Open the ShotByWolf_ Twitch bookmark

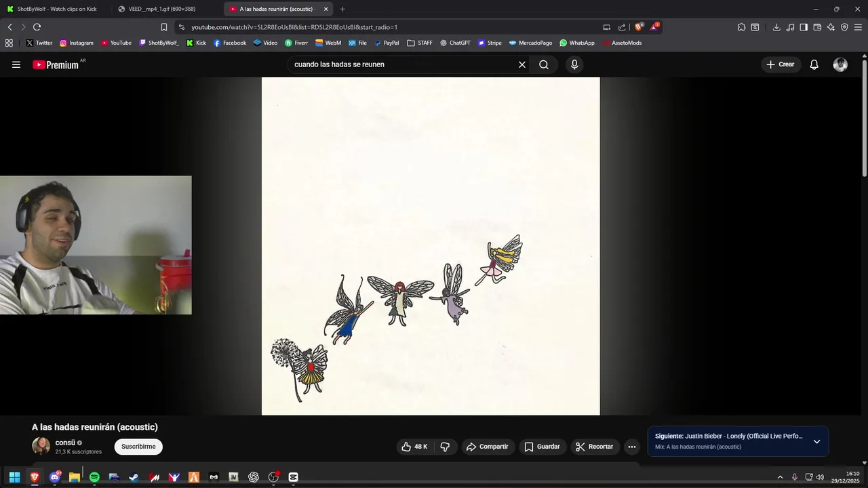159,43
